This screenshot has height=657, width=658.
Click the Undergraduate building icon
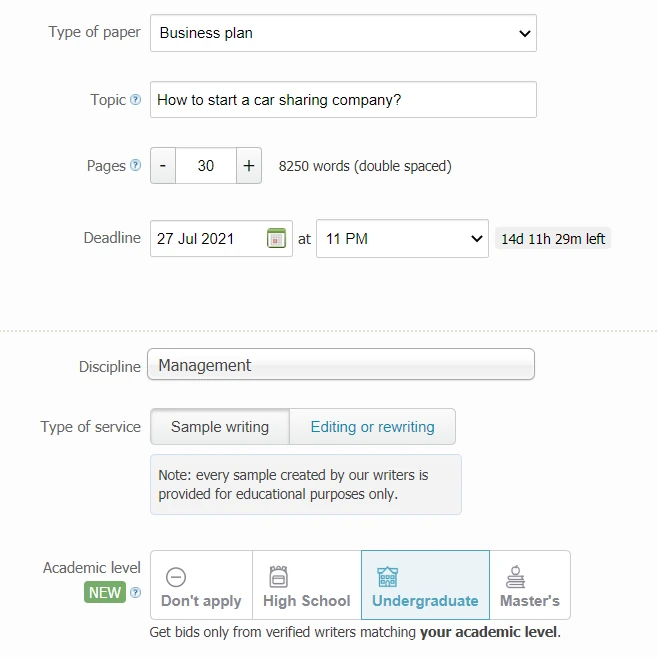click(x=387, y=577)
